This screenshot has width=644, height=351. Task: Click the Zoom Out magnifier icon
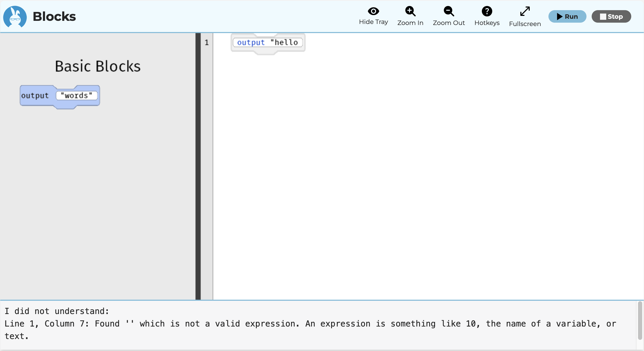[x=449, y=11]
